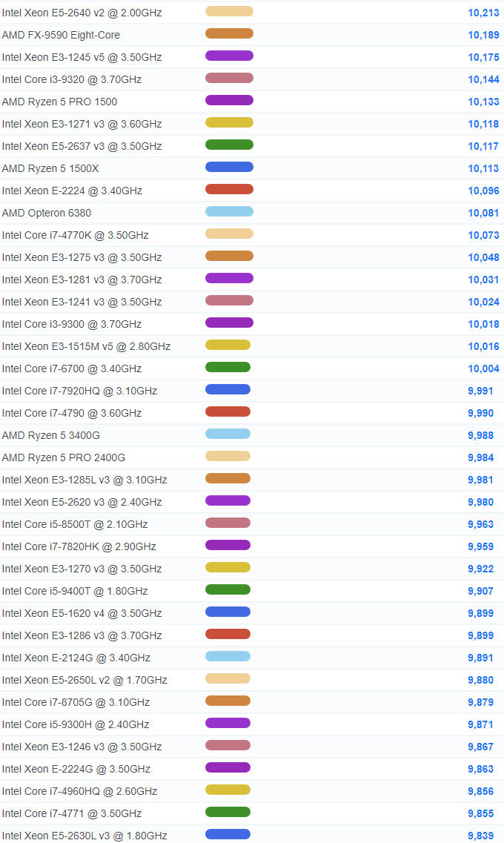The image size is (504, 843).
Task: Open Intel Core i7-4790 @ 3.60GHz
Action: coord(71,414)
